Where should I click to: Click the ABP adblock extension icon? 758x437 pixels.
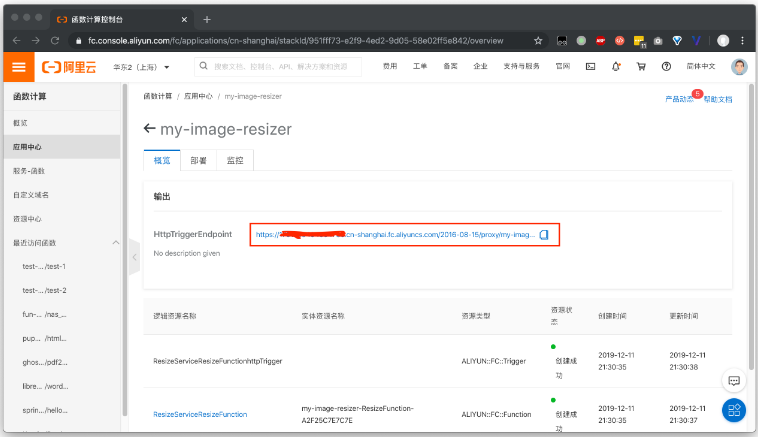point(600,41)
